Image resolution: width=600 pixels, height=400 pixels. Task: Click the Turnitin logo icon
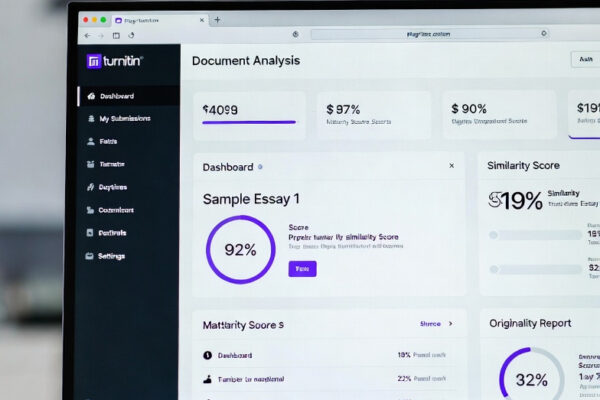pos(94,61)
